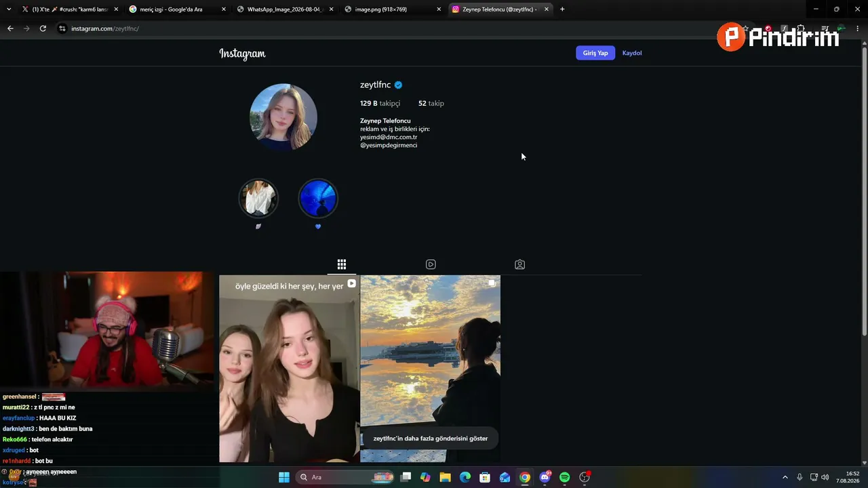Open the Outlook mail app on taskbar
This screenshot has height=488, width=868.
click(x=505, y=477)
